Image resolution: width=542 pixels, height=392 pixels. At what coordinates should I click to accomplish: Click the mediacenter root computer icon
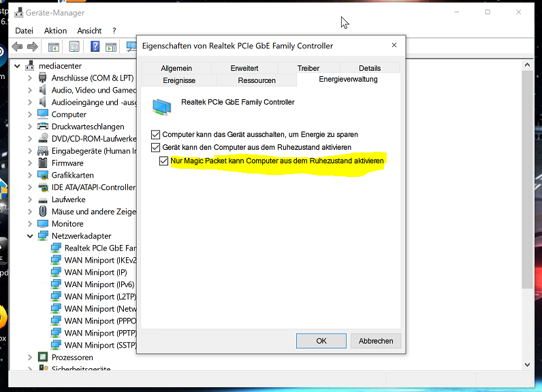pyautogui.click(x=30, y=65)
